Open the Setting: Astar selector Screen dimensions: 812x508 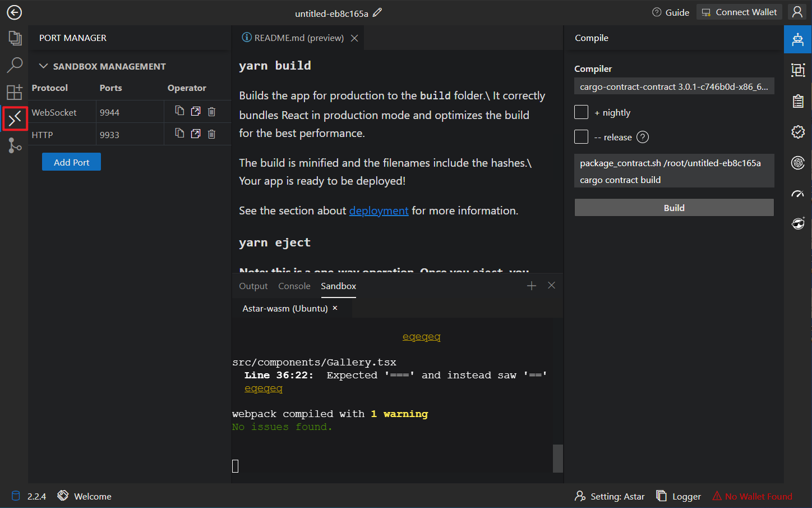(x=610, y=496)
